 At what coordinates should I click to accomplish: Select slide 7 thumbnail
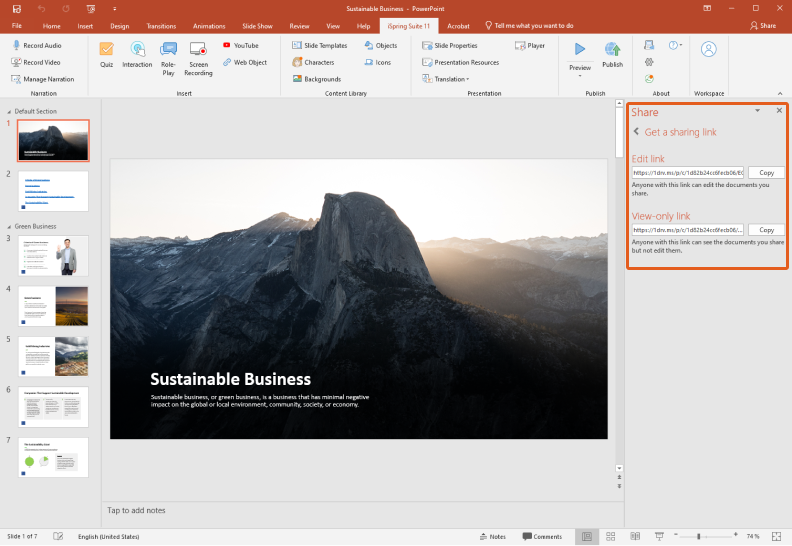[x=53, y=458]
